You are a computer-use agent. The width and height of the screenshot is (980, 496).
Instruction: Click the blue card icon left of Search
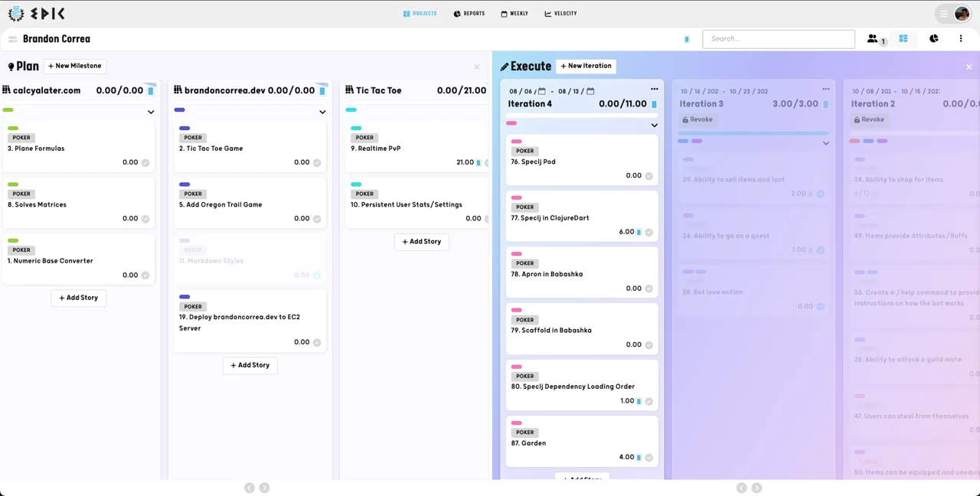(x=687, y=39)
